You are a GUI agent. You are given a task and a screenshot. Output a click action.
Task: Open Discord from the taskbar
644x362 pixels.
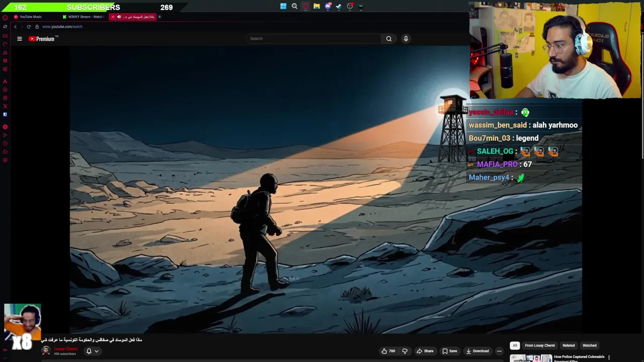click(x=328, y=7)
